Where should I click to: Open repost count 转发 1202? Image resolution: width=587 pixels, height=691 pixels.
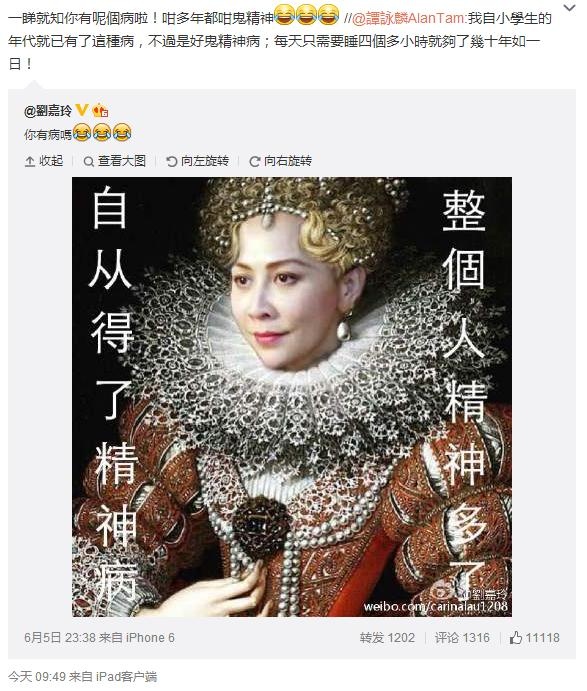tap(387, 638)
